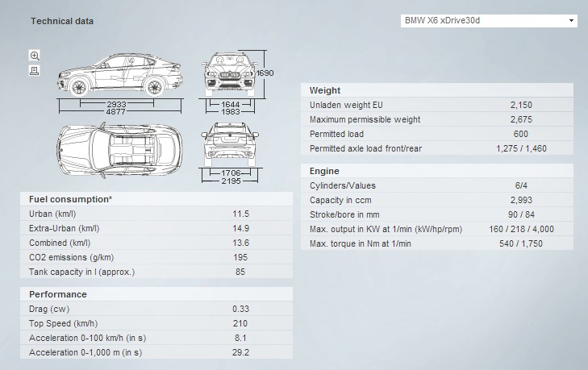Click the zoom magnifier icon
This screenshot has width=588, height=370.
point(35,56)
